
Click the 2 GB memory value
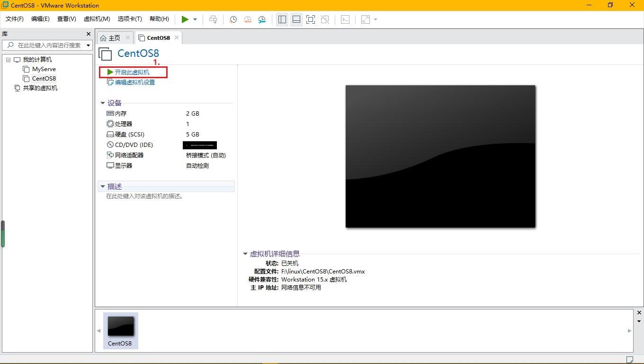click(x=193, y=114)
